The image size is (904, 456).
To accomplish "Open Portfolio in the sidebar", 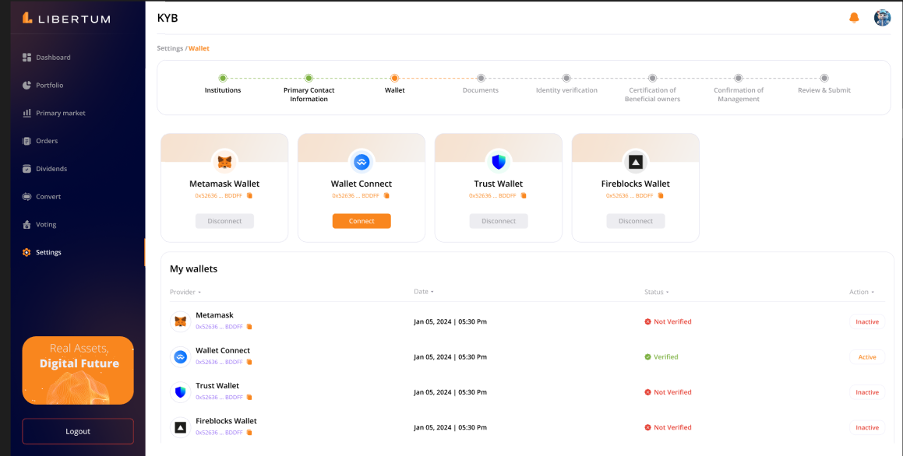I will pyautogui.click(x=49, y=85).
